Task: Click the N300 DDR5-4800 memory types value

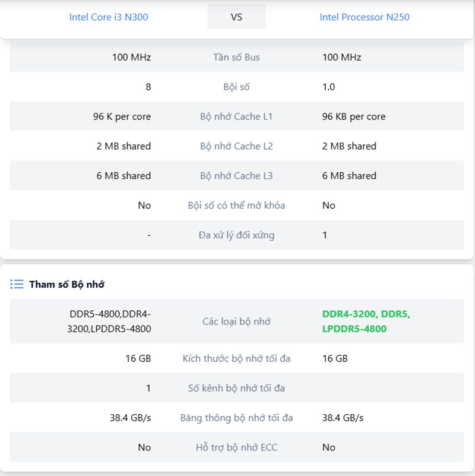Action: point(110,321)
